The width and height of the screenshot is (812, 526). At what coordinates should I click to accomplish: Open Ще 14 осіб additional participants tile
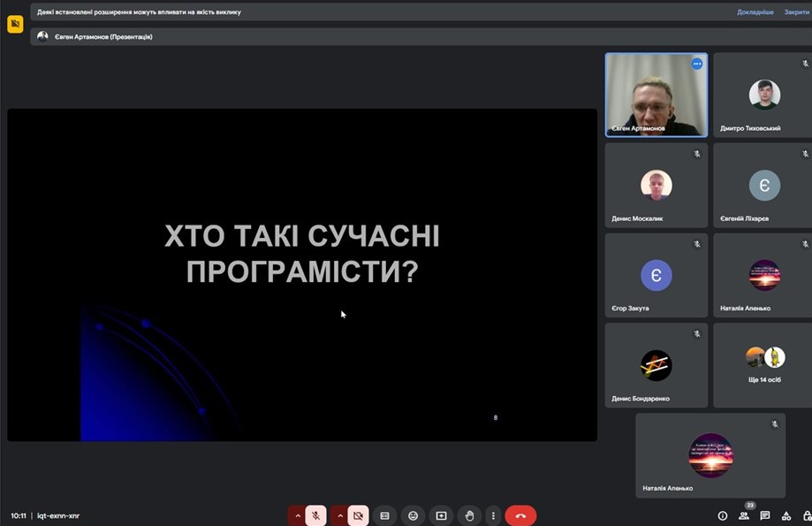763,365
